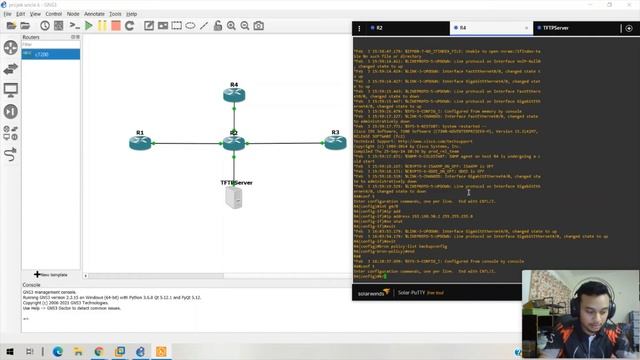The image size is (640, 360).
Task: Browse all devices sidebar icon
Action: [11, 133]
